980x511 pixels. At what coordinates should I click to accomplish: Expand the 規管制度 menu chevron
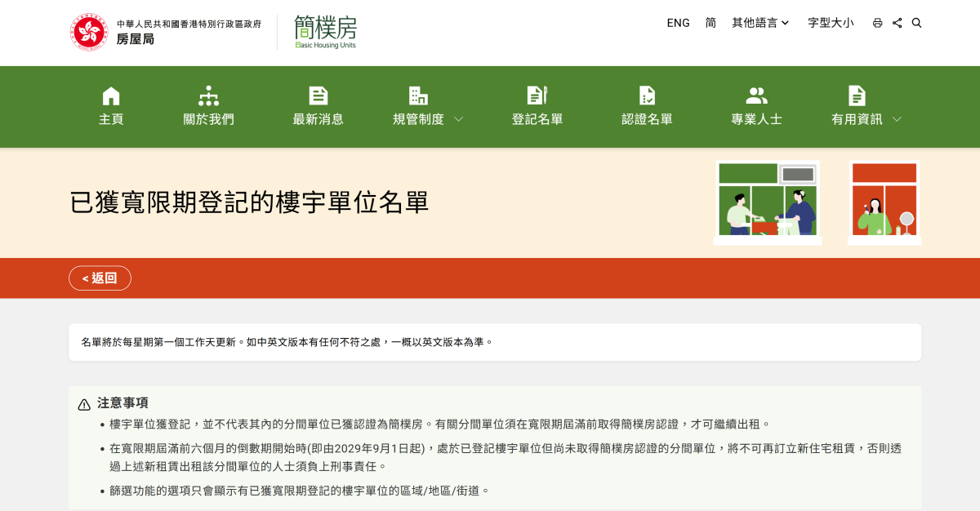coord(458,120)
